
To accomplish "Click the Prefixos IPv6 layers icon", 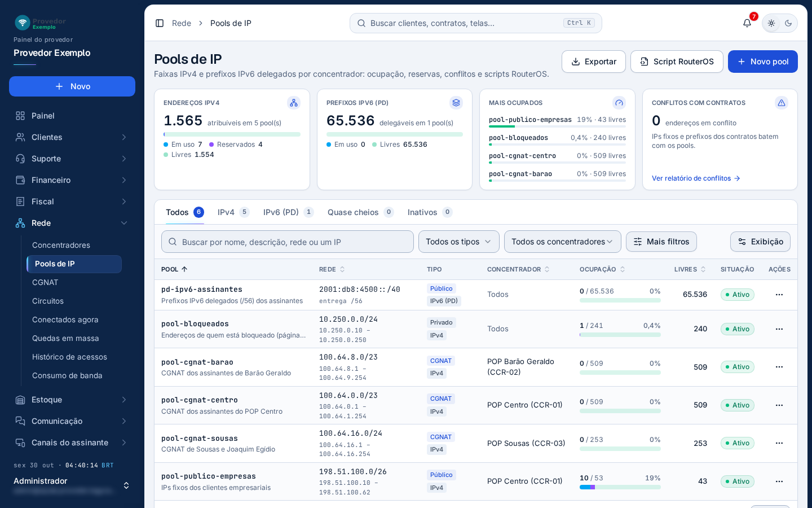I will [x=456, y=103].
